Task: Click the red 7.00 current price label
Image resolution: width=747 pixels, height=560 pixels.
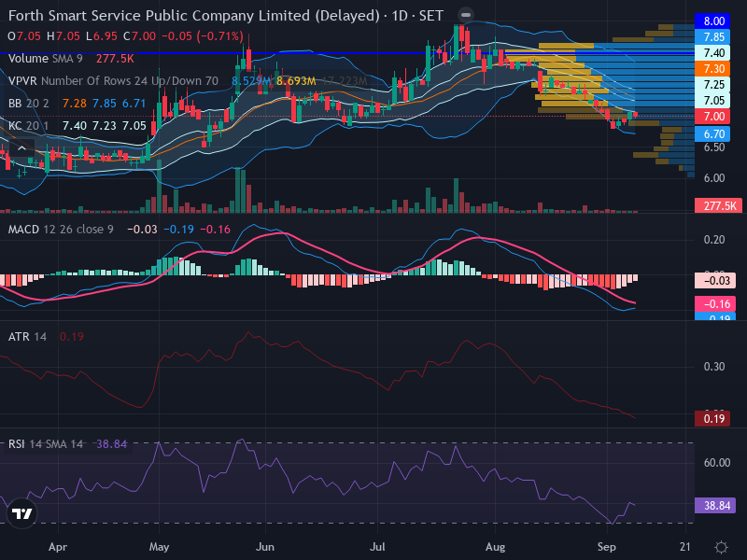Action: point(712,116)
